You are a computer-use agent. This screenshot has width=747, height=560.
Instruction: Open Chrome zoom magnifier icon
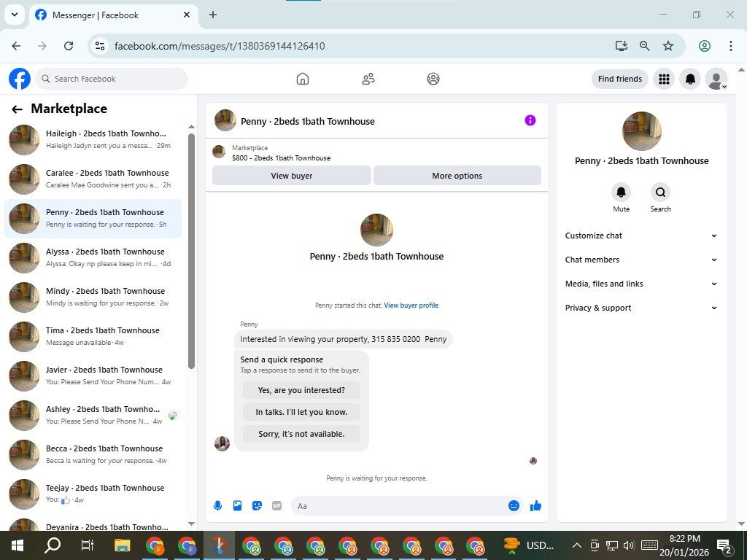coord(645,46)
